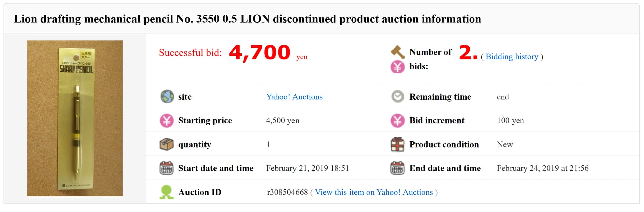Click the pink yen icon beside Starting price
This screenshot has width=644, height=212.
click(167, 121)
